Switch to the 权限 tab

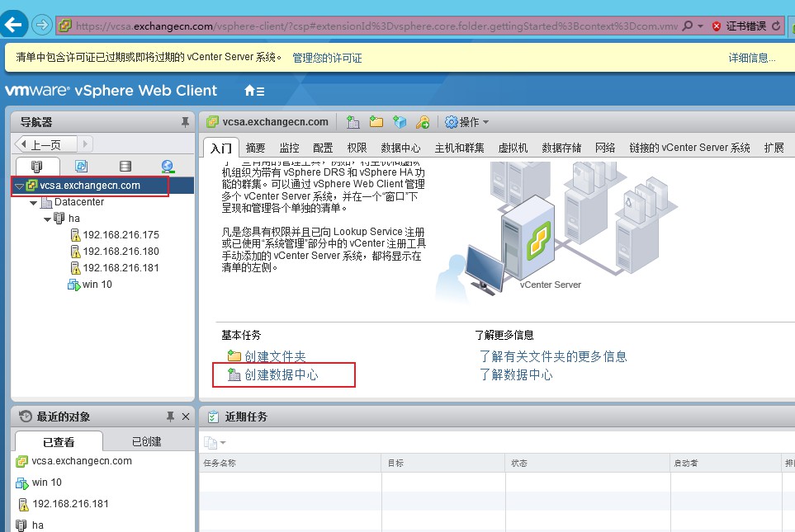[357, 148]
